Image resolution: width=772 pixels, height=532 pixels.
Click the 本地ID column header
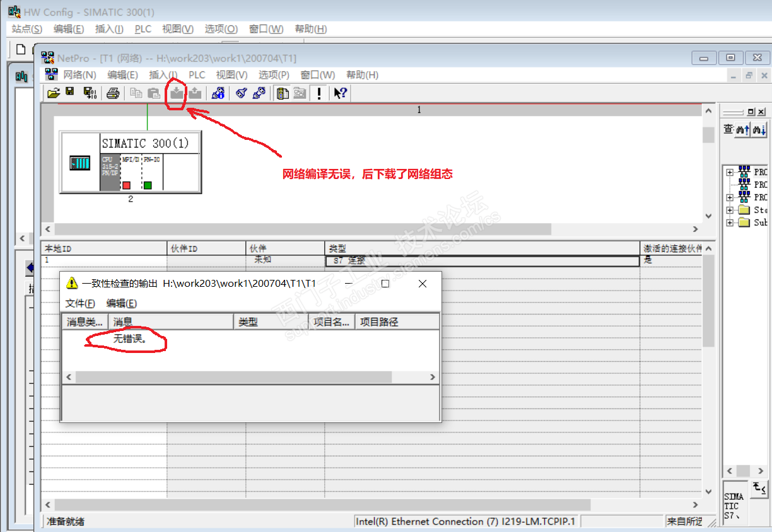click(x=104, y=248)
